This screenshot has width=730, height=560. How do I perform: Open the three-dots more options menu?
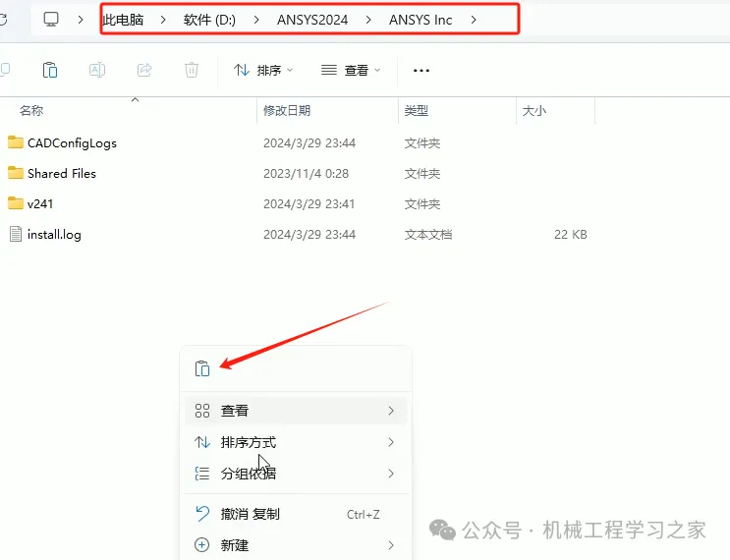(x=421, y=71)
